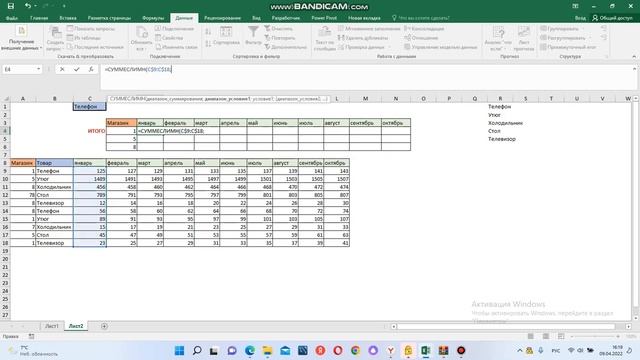640x360 pixels.
Task: Click Свойства in the Подключения group
Action: 169,38
